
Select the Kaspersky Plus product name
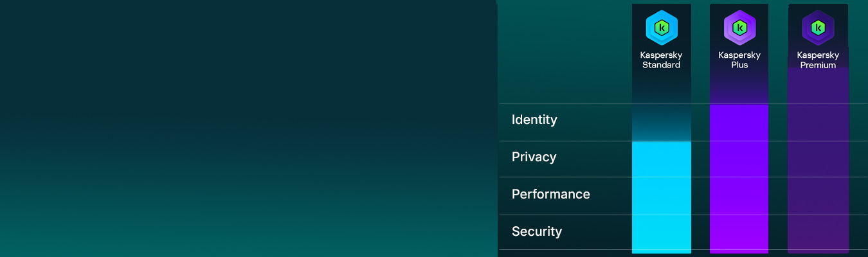point(739,60)
